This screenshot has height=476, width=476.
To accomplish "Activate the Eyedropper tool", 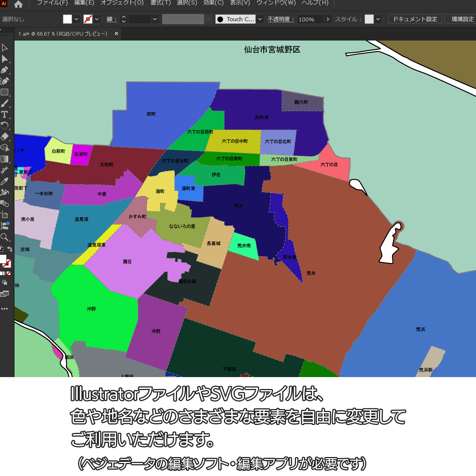I will [4, 181].
